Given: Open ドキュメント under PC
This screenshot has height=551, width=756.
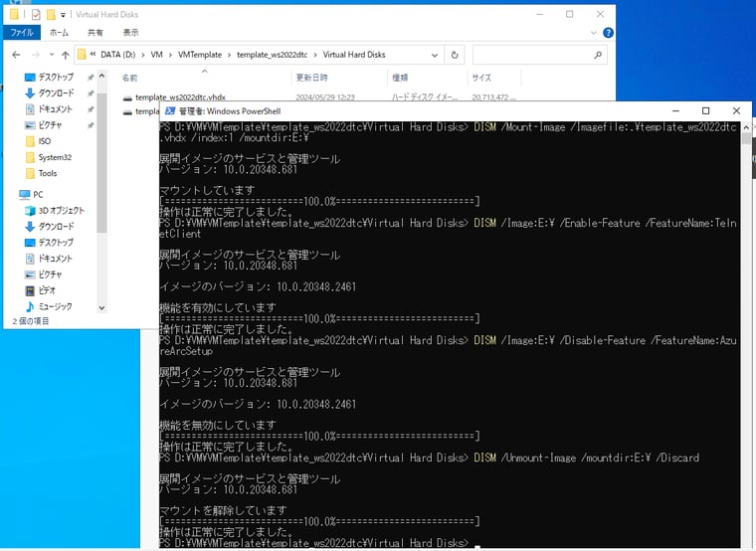Looking at the screenshot, I should click(55, 259).
